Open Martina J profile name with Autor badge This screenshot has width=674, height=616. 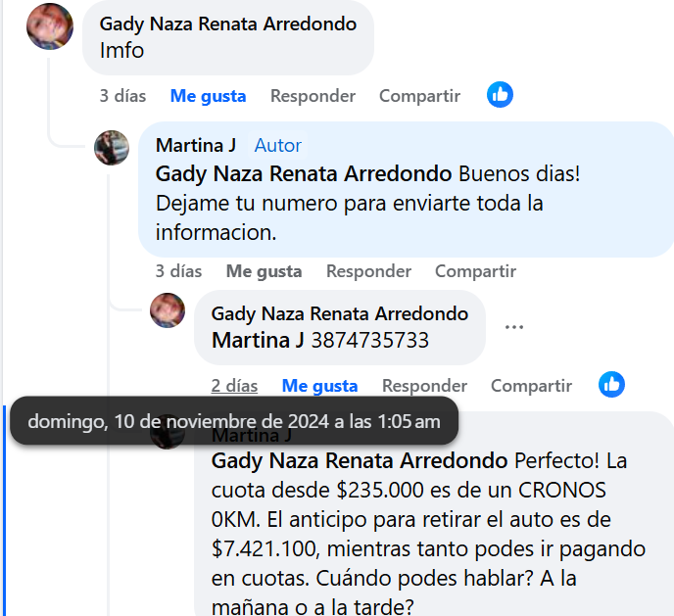click(x=196, y=145)
